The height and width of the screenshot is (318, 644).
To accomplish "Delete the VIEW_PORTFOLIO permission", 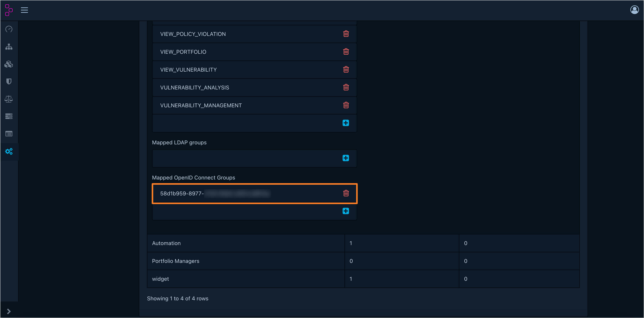I will (x=346, y=52).
